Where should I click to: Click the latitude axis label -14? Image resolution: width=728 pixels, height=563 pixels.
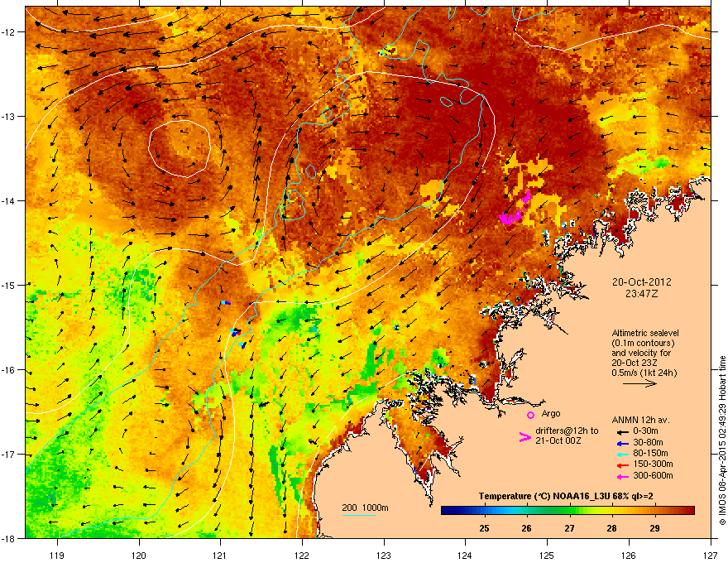[9, 200]
